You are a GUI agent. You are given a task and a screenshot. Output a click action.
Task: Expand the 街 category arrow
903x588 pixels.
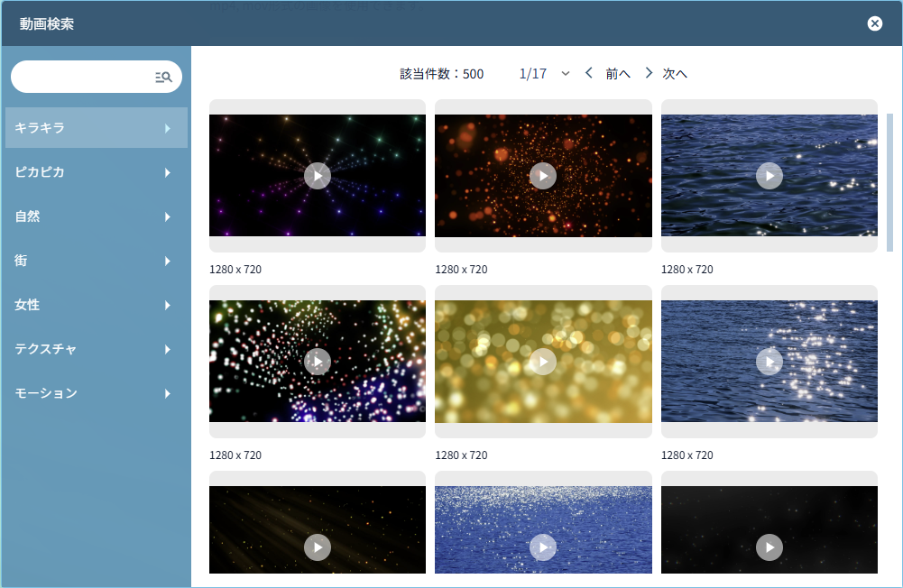(x=168, y=261)
